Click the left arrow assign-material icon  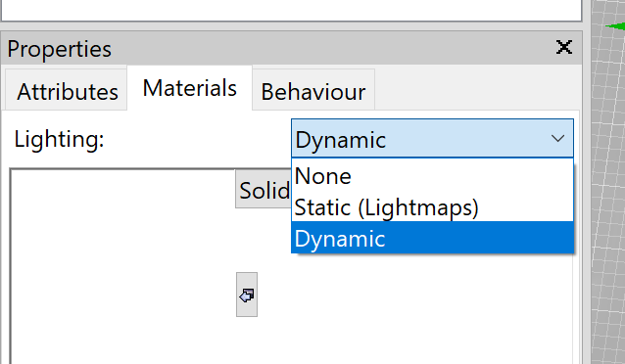[247, 295]
